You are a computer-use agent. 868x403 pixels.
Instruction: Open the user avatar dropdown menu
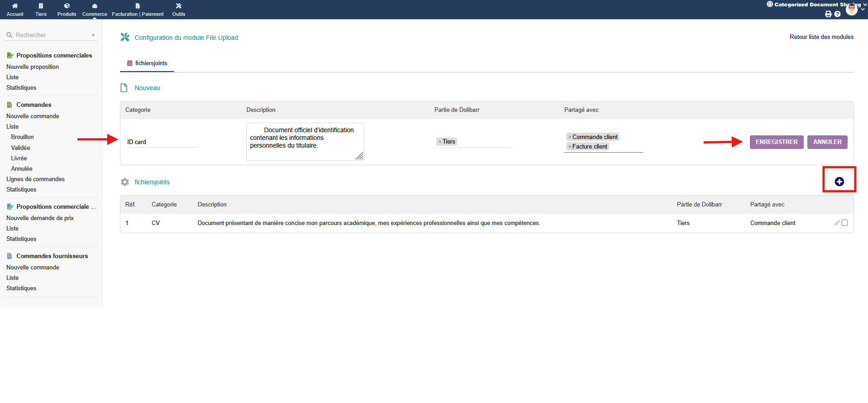tap(852, 9)
